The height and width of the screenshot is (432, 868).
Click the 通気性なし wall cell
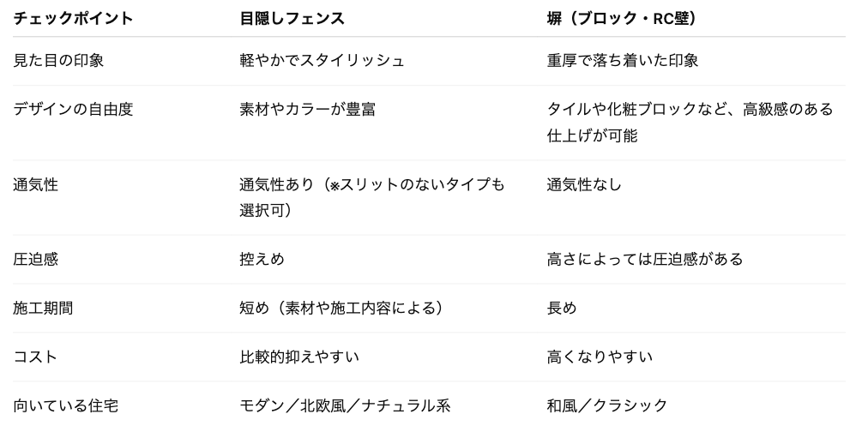tap(585, 184)
